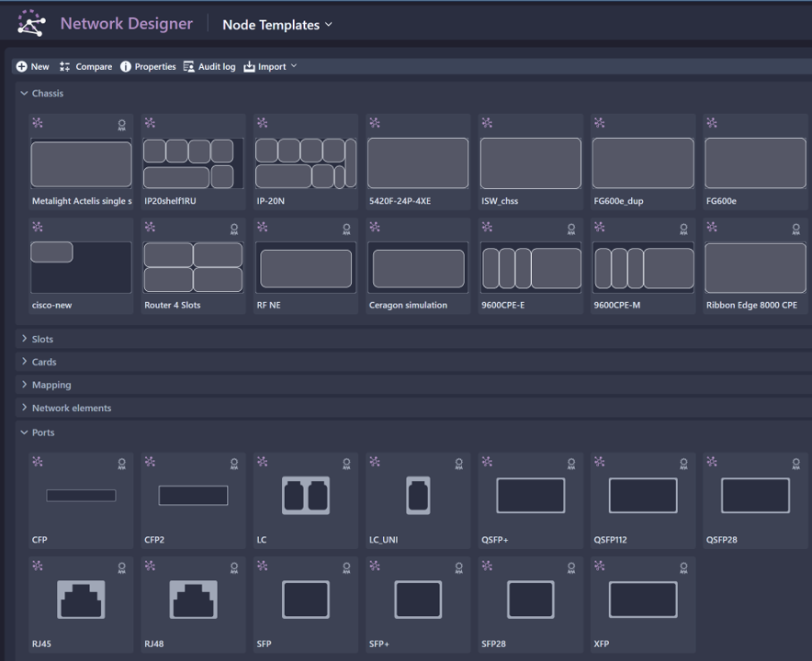This screenshot has height=661, width=812.
Task: Click the Audit log icon
Action: (188, 67)
